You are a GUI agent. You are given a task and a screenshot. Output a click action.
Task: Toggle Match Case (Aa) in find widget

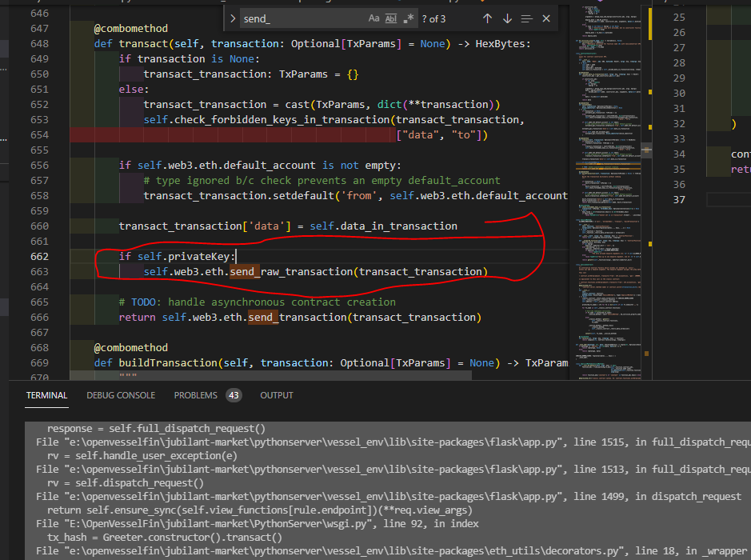coord(374,18)
